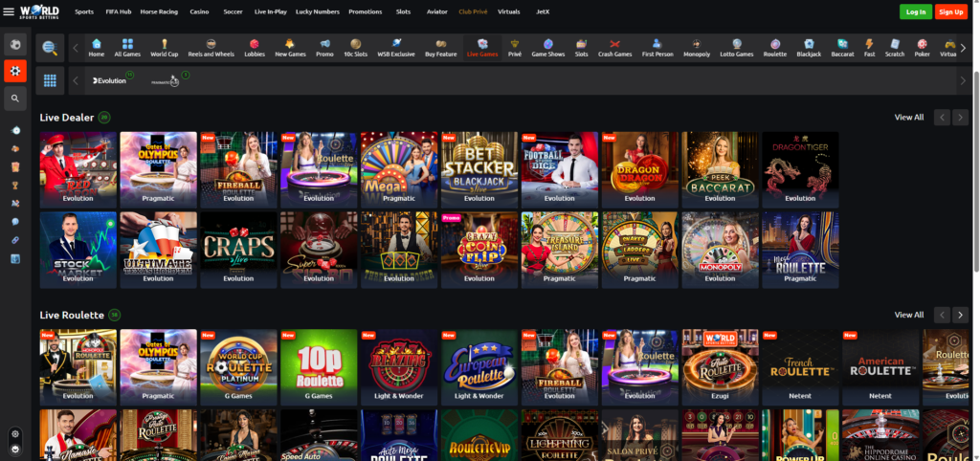
Task: Open FIFA Hub in top menu
Action: click(118, 11)
